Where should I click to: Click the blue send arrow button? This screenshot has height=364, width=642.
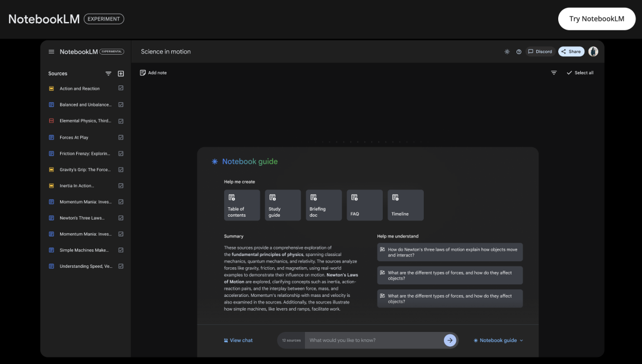pos(450,340)
